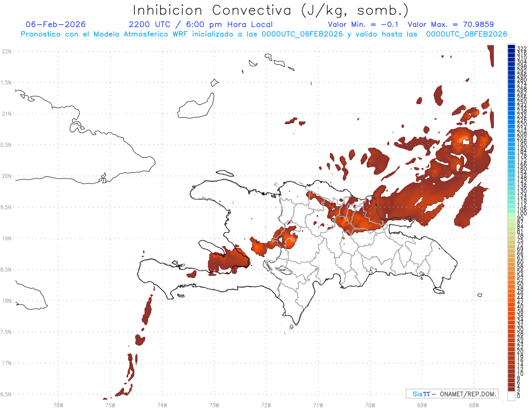Click the '70W' longitude label
The height and width of the screenshot is (411, 532).
pyautogui.click(x=370, y=405)
